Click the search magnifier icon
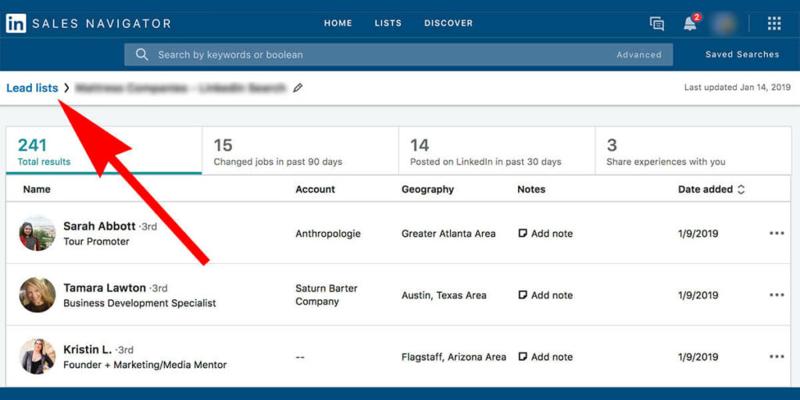 [142, 55]
